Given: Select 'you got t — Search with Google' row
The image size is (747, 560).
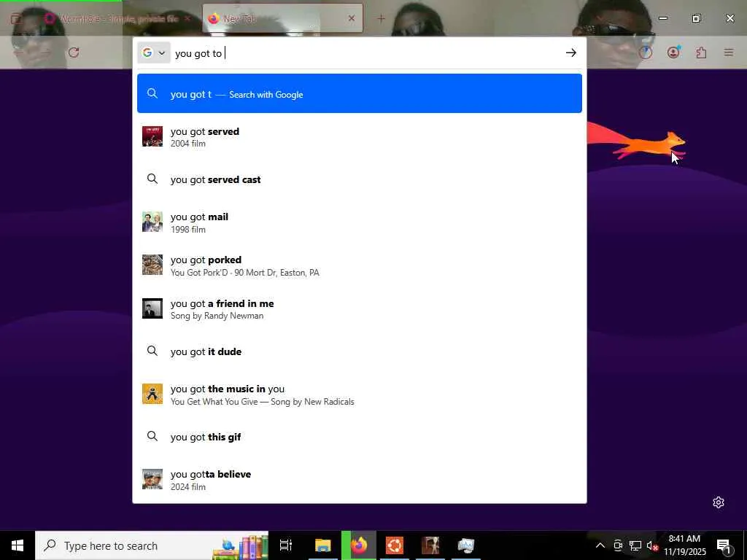Looking at the screenshot, I should coord(359,94).
